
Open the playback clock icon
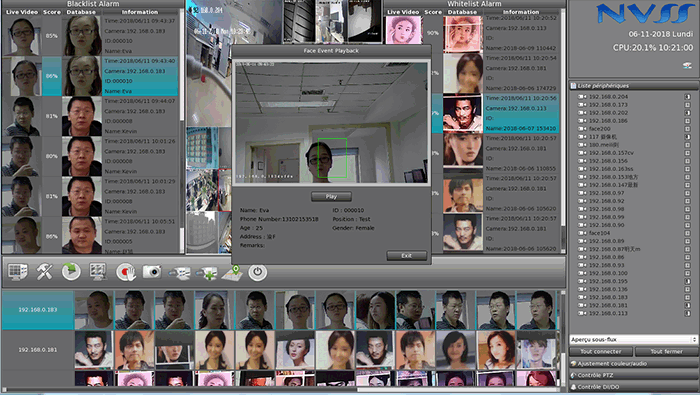[x=71, y=272]
